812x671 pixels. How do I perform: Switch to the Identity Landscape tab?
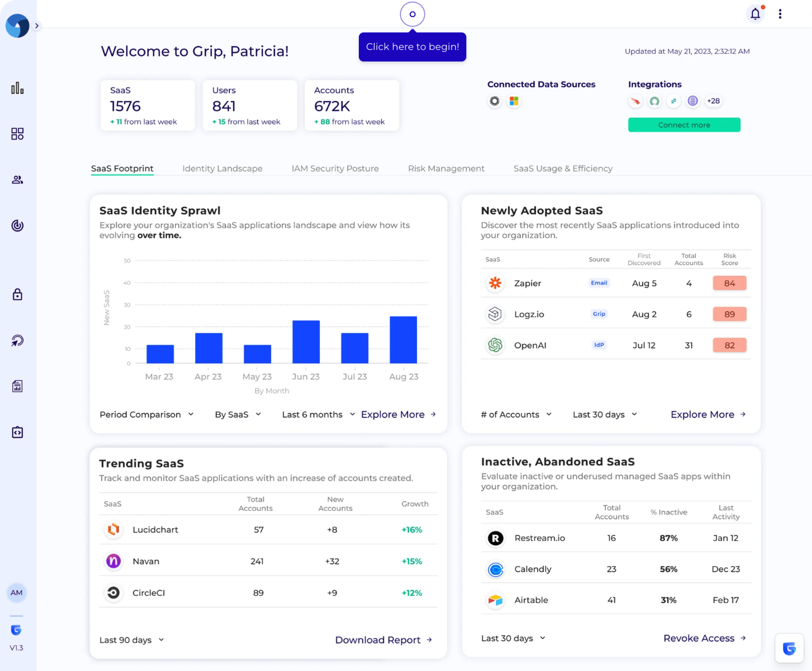click(222, 169)
